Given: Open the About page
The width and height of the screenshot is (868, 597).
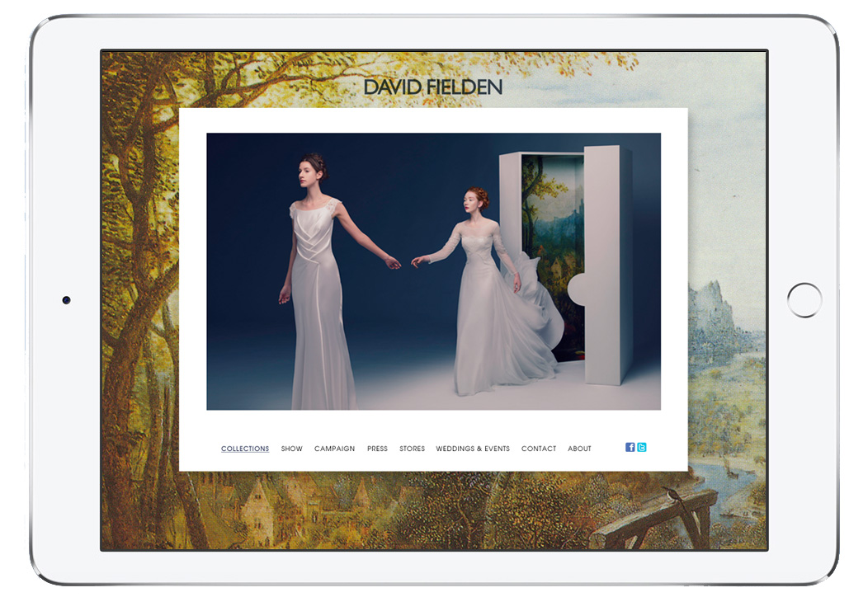Looking at the screenshot, I should tap(579, 449).
